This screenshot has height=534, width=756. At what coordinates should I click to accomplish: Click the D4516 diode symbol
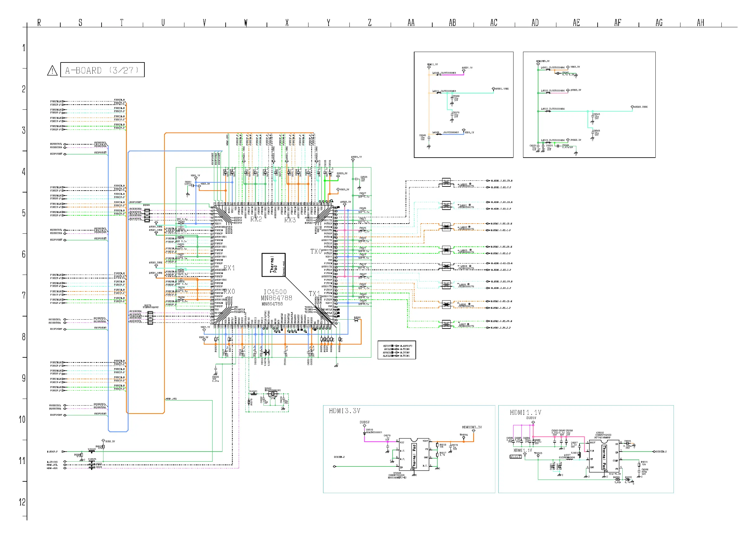click(x=364, y=433)
